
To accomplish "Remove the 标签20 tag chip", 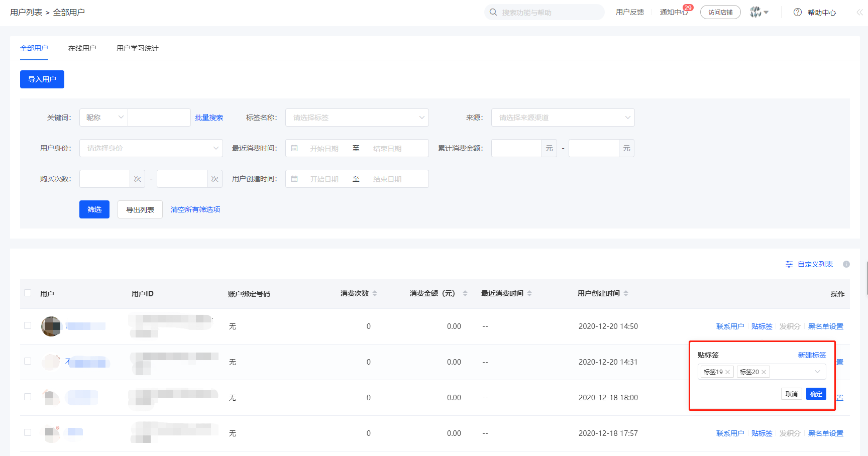I will click(764, 372).
